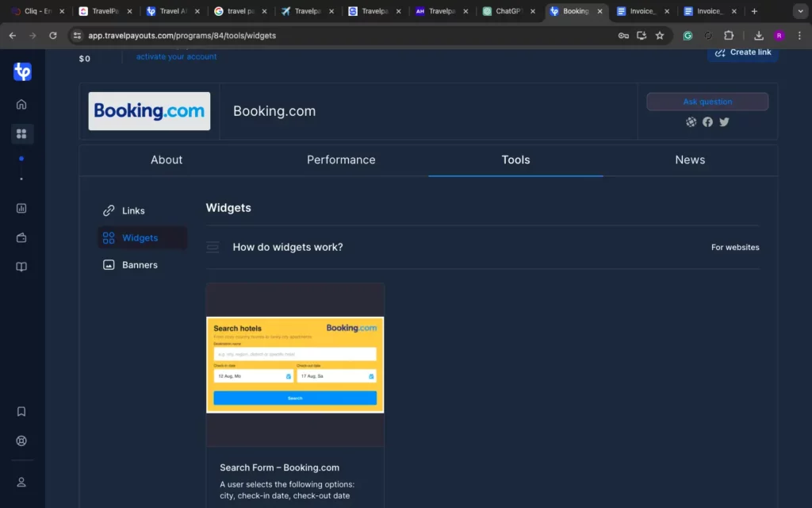Open the support lifebuoy icon in sidebar
This screenshot has height=508, width=812.
(x=21, y=441)
